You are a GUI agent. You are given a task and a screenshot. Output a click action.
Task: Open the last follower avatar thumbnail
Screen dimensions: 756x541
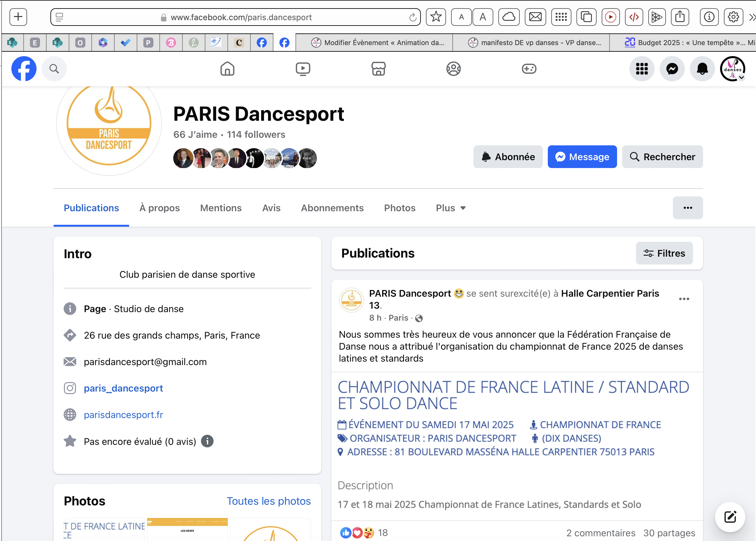tap(307, 158)
